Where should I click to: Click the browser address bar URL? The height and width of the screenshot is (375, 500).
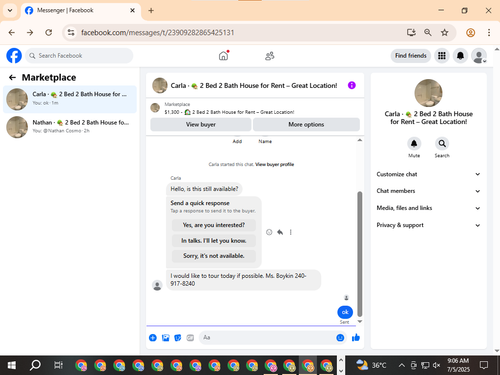coord(157,32)
